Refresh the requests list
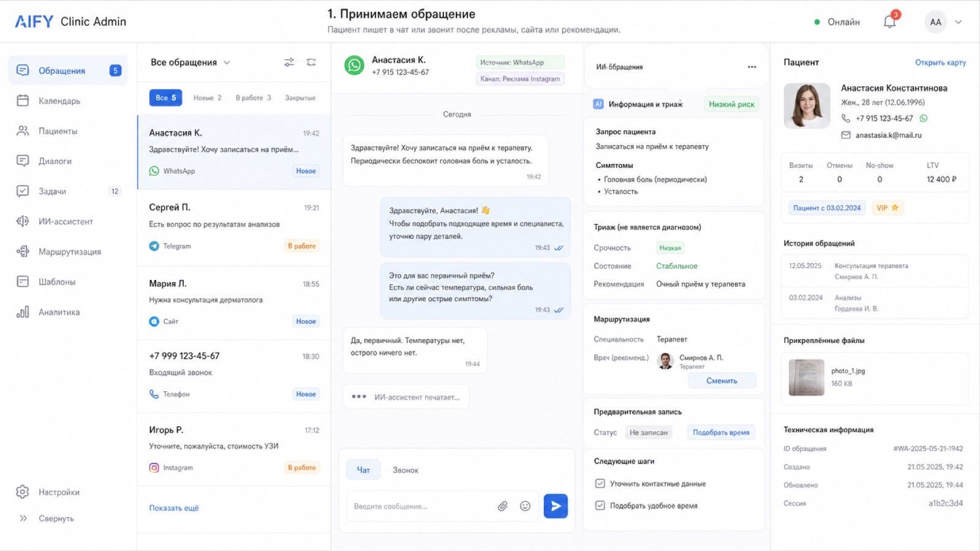The height and width of the screenshot is (551, 980). click(x=311, y=62)
